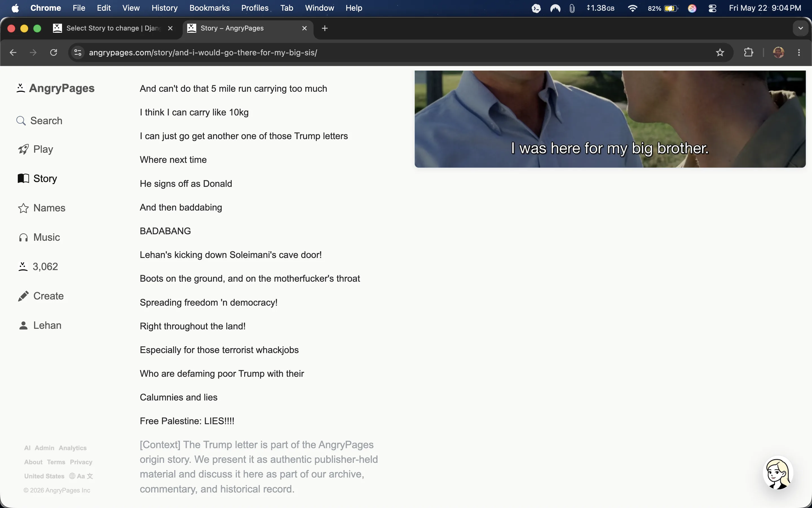Open the 'I was here for my big brother' image

[x=610, y=119]
